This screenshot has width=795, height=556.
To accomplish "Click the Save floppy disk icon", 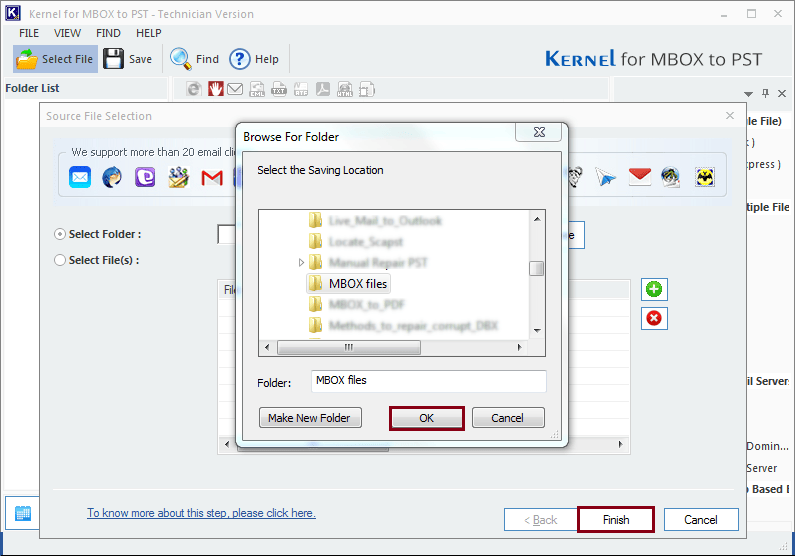I will pos(114,59).
